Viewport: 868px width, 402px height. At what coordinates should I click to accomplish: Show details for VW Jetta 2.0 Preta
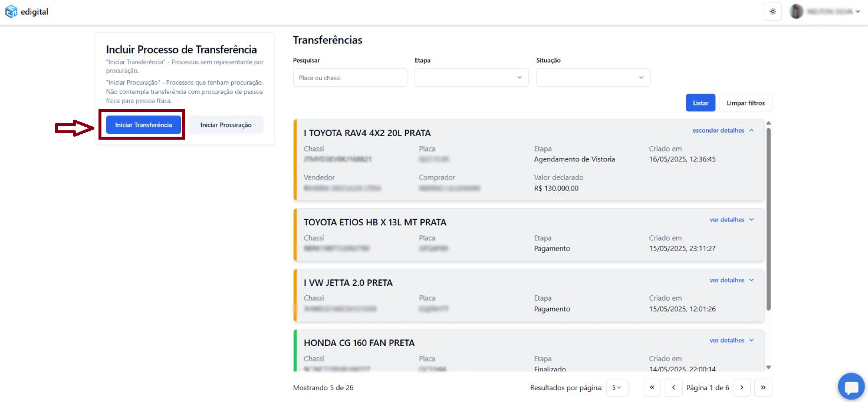pos(731,281)
